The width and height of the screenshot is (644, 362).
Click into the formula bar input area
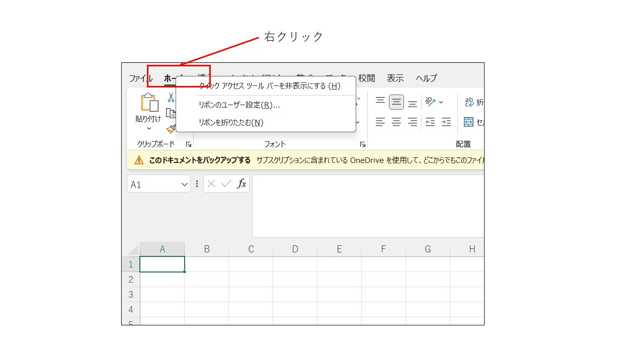pyautogui.click(x=368, y=206)
